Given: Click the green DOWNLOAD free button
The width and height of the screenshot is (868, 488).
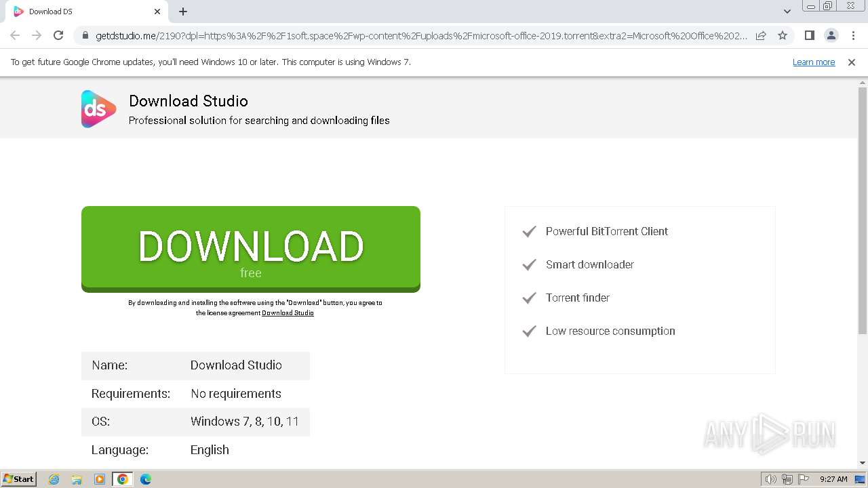Looking at the screenshot, I should pos(251,249).
